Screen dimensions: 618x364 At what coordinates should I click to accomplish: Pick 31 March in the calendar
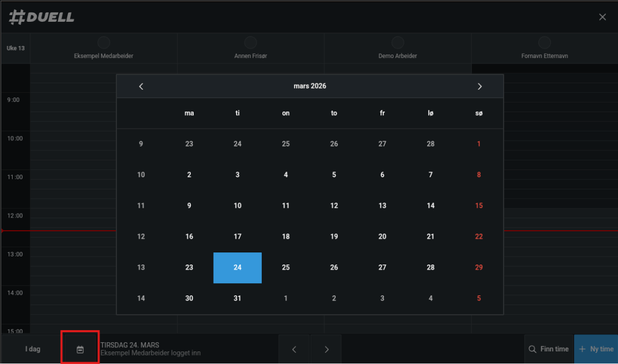pos(237,298)
